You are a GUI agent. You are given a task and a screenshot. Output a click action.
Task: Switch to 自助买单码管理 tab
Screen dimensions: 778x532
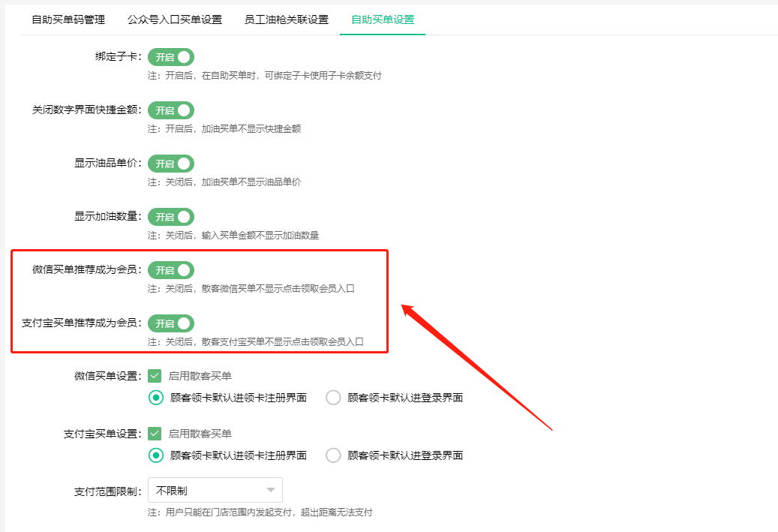point(68,20)
